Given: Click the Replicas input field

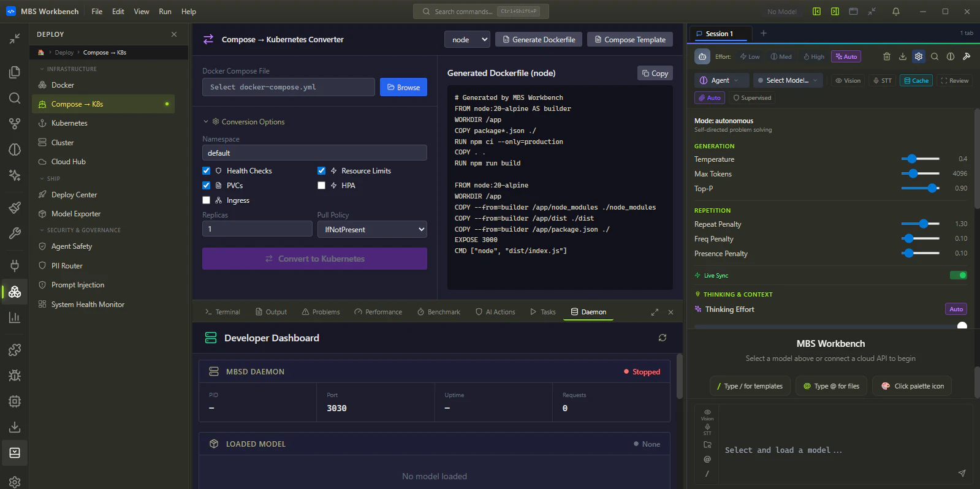Looking at the screenshot, I should point(257,229).
